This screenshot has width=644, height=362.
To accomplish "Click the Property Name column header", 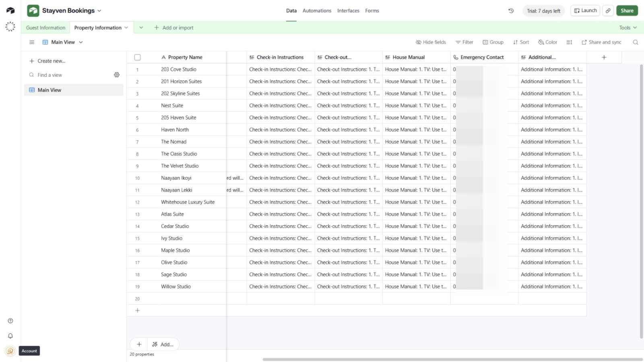I will pos(185,57).
